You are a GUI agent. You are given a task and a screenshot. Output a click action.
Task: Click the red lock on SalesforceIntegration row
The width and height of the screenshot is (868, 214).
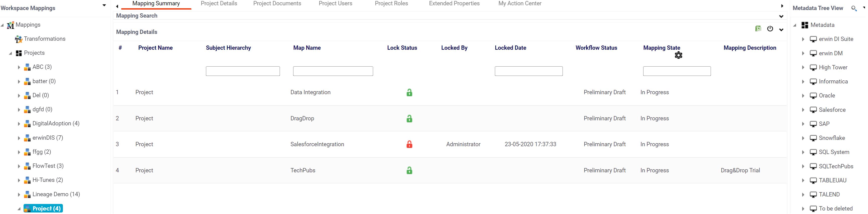[409, 144]
